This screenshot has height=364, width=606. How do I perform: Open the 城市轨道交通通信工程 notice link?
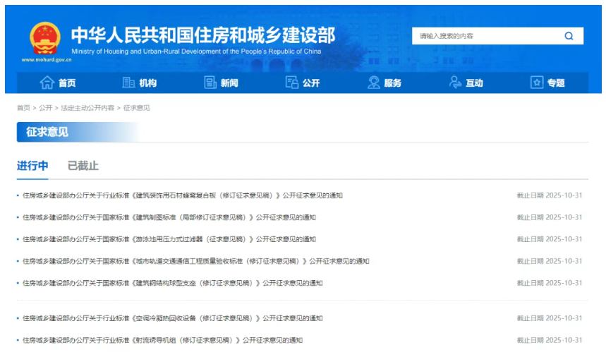[195, 261]
